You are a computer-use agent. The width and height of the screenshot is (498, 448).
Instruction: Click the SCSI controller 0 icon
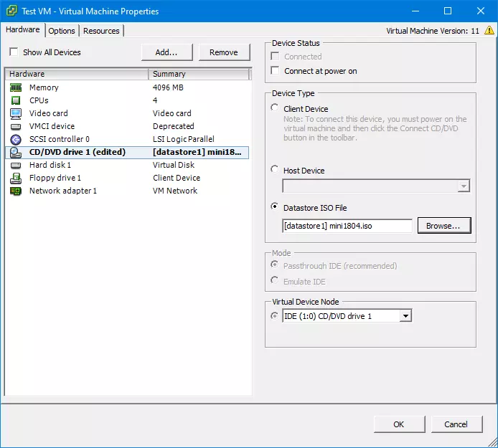[16, 139]
